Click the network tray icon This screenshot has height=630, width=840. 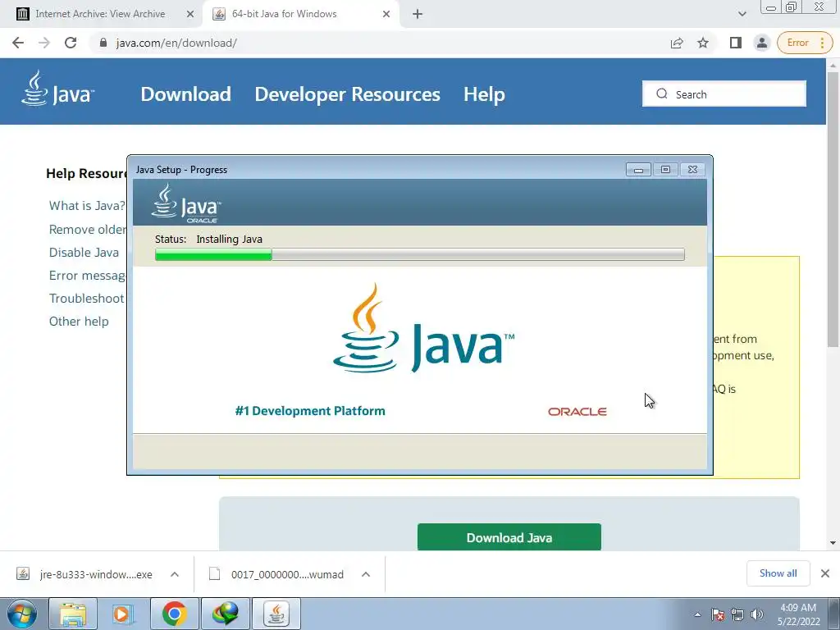[737, 614]
